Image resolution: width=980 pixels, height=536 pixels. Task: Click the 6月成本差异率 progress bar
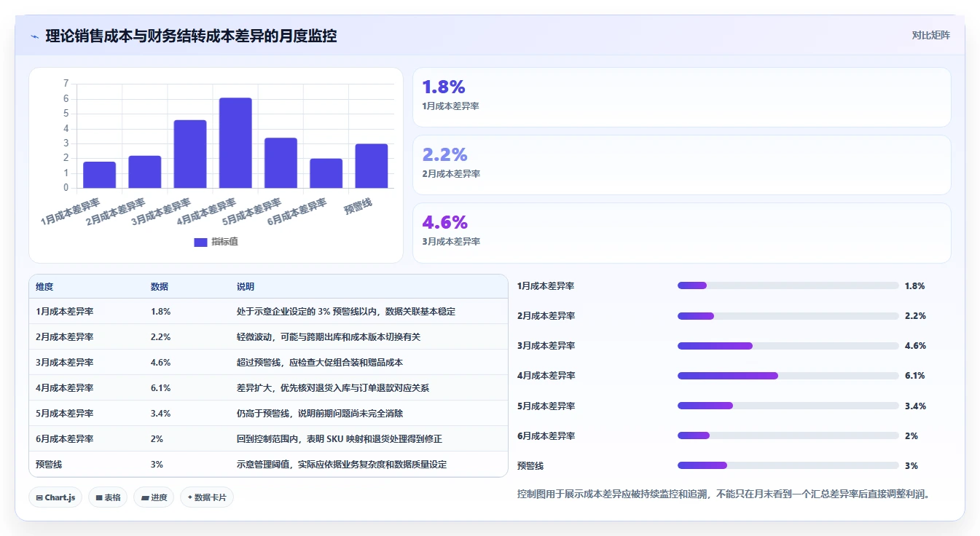click(788, 435)
